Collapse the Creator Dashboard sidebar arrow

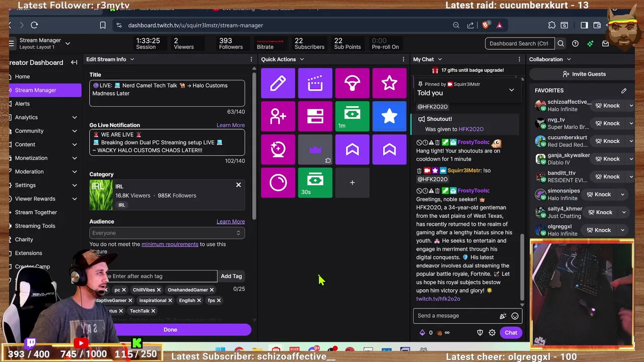coord(74,62)
